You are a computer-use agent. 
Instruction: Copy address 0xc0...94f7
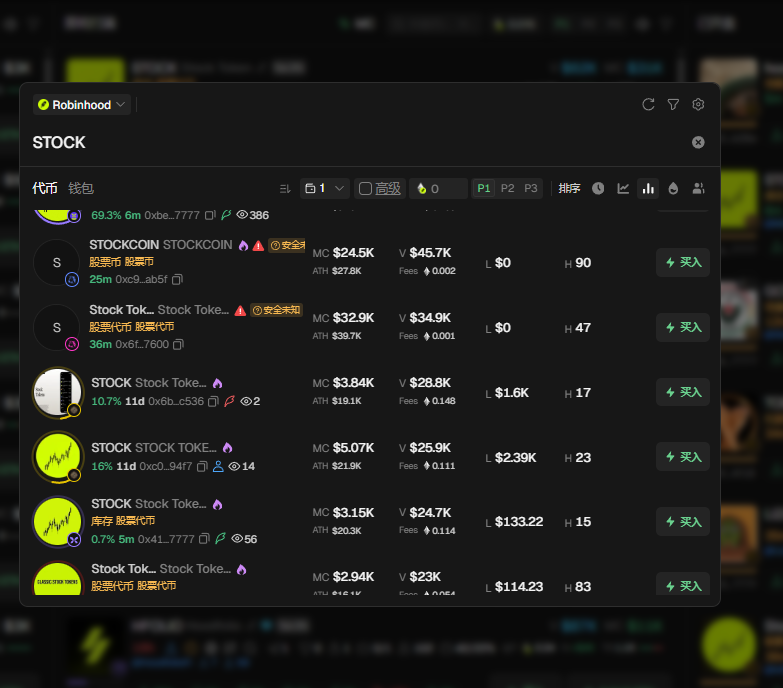tap(202, 466)
